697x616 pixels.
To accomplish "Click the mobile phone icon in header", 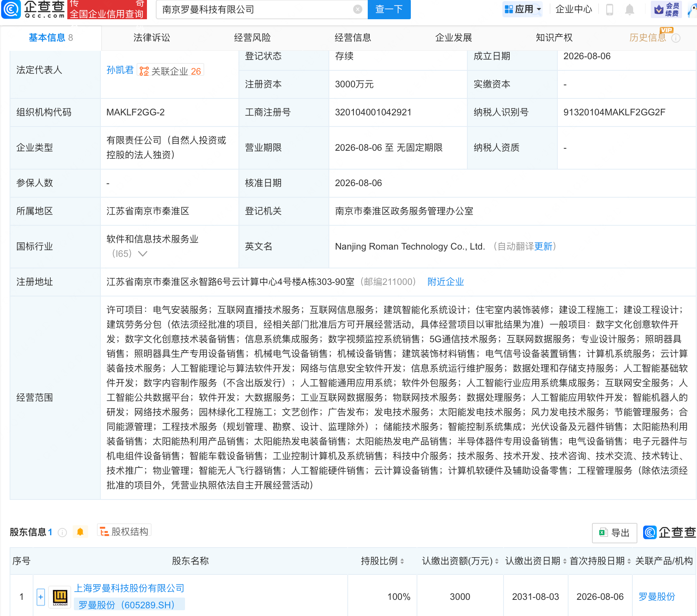I will tap(609, 9).
